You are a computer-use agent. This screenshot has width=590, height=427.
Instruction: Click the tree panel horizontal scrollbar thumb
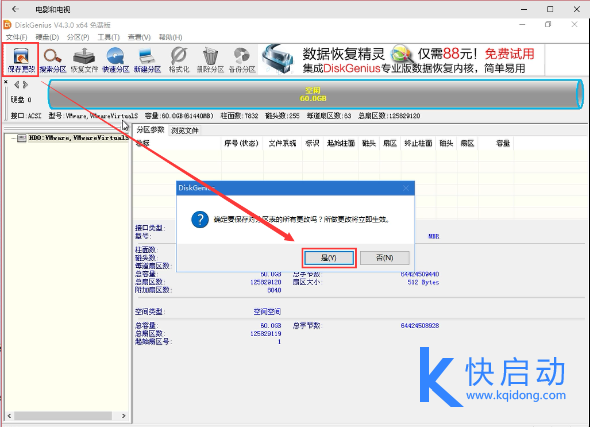click(x=63, y=416)
